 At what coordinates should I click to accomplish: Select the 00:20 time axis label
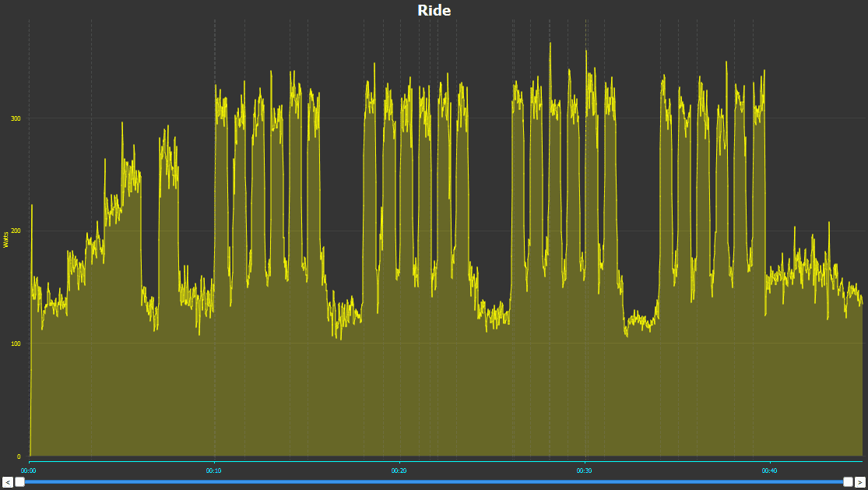coord(399,471)
